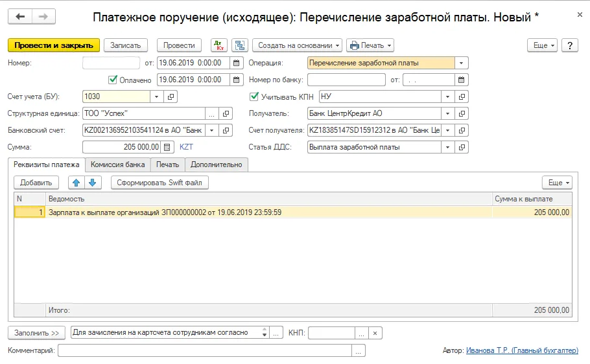The image size is (590, 364).
Task: Open the Счет учета (БУ) item form
Action: [x=171, y=97]
